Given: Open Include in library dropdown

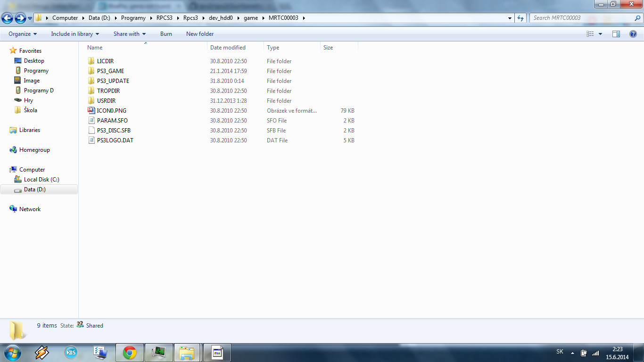Looking at the screenshot, I should [x=75, y=34].
